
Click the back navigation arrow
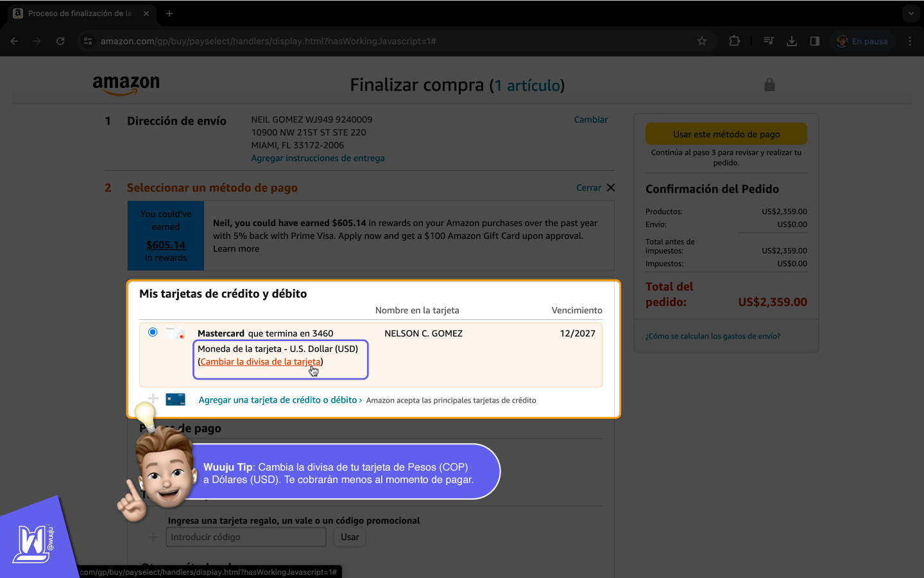click(14, 41)
